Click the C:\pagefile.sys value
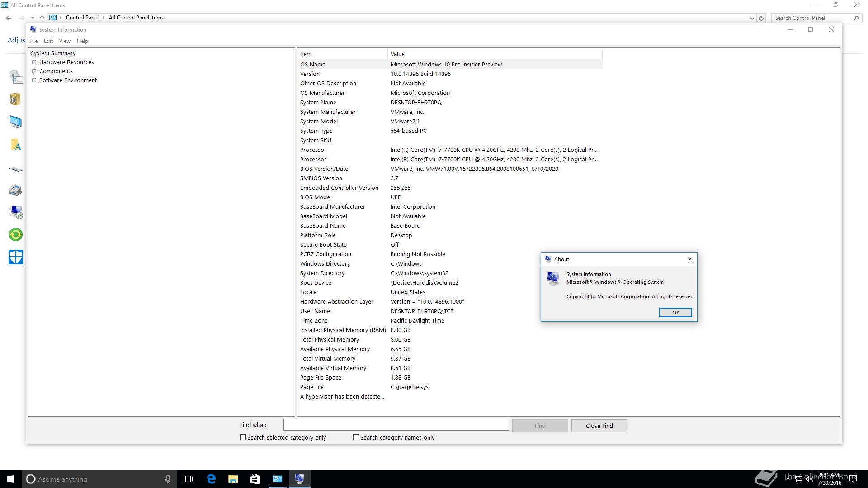 tap(410, 387)
